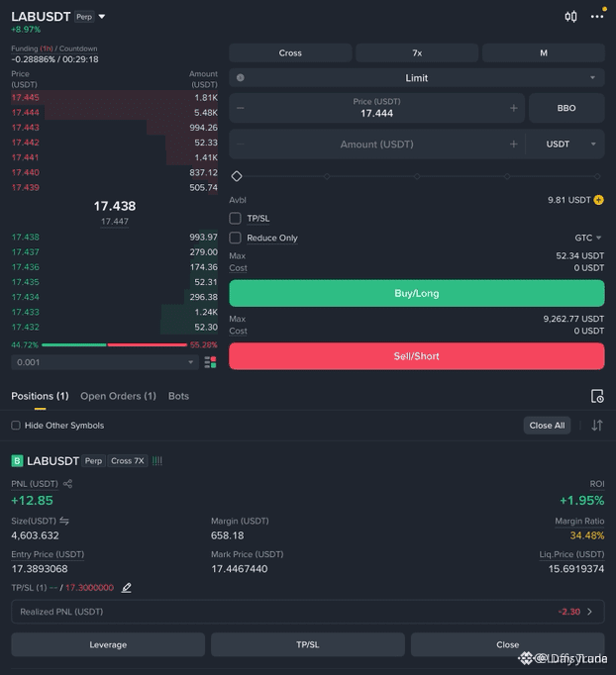
Task: Open the USDT unit dropdown
Action: click(x=570, y=145)
